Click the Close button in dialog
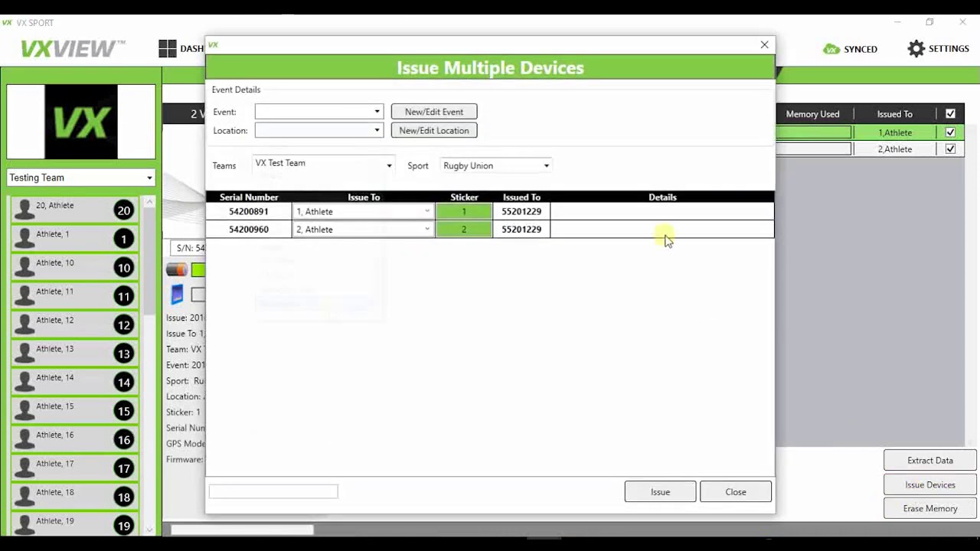 [736, 492]
